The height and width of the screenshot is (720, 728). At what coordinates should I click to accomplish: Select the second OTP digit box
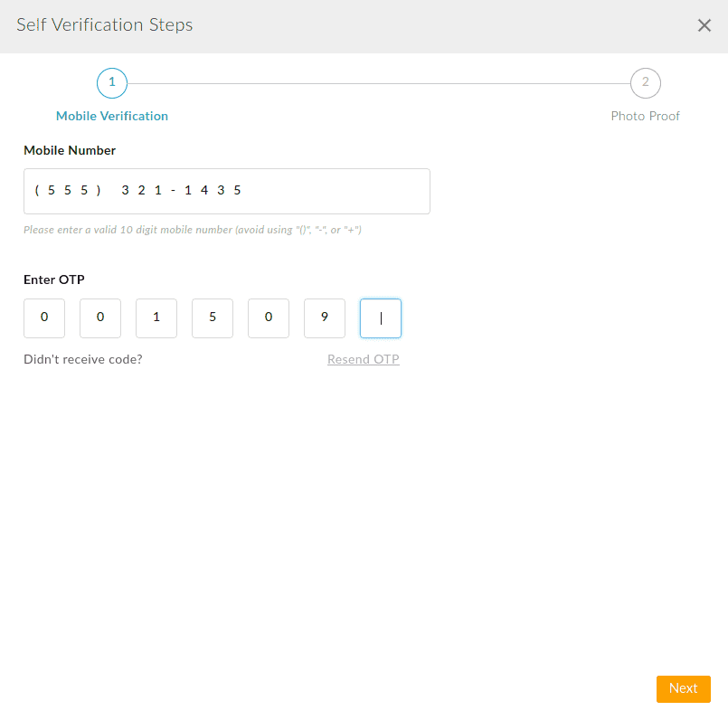pos(99,317)
